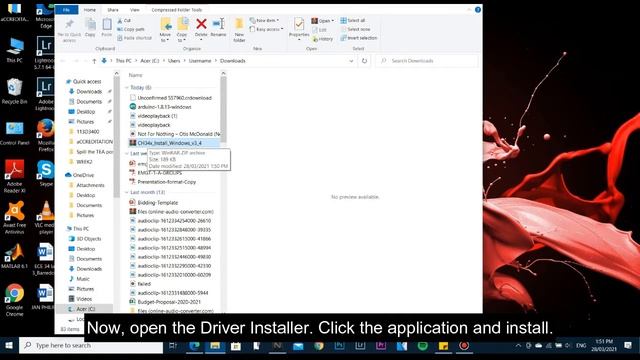
Task: Select the Budget-Proposal-2020-2021 file
Action: coord(169,302)
